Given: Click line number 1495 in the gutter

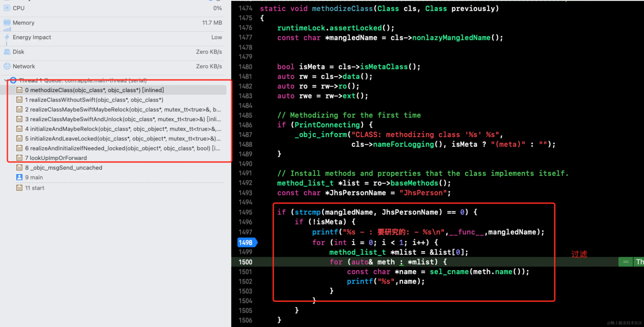Looking at the screenshot, I should point(245,212).
